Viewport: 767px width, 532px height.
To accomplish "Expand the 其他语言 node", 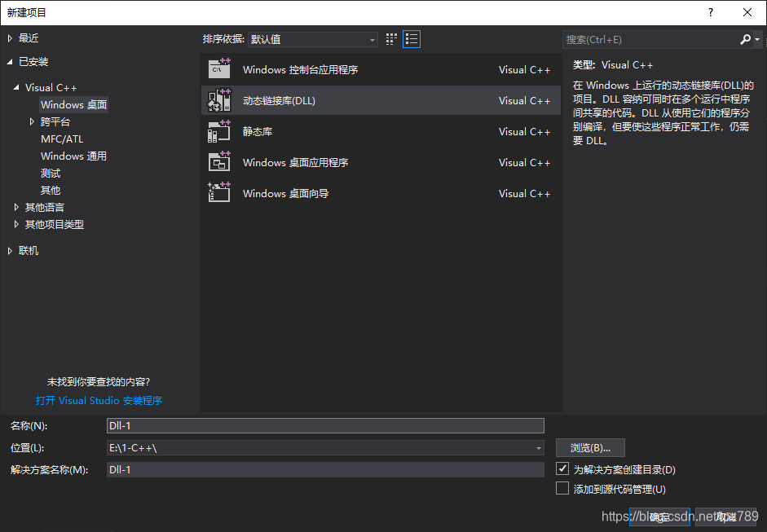I will pyautogui.click(x=16, y=207).
